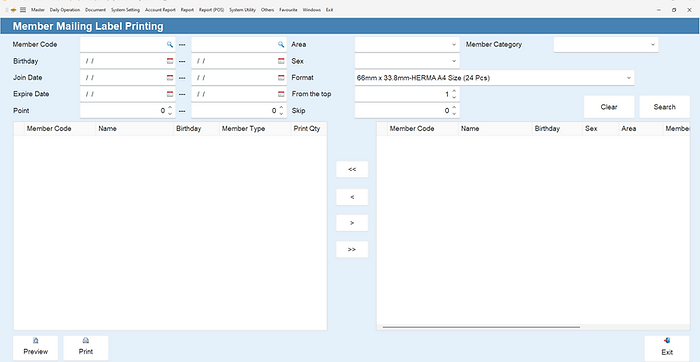Open lookup for the second Member Code field
Viewport: 700px width, 362px height.
click(x=281, y=45)
